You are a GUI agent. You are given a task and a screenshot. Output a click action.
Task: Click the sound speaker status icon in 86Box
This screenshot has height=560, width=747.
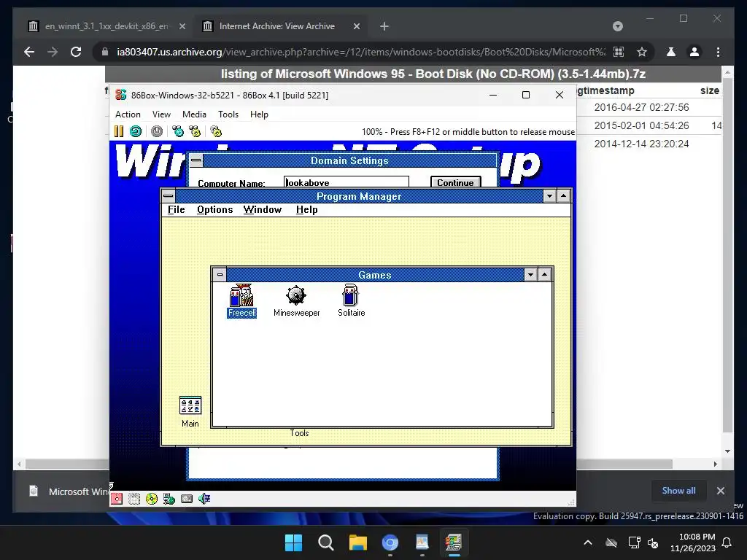(x=204, y=499)
